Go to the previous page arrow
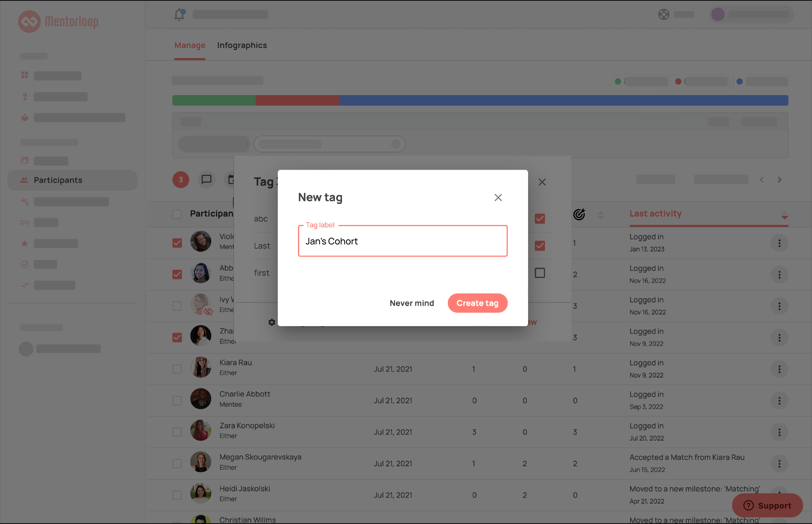 pyautogui.click(x=762, y=180)
